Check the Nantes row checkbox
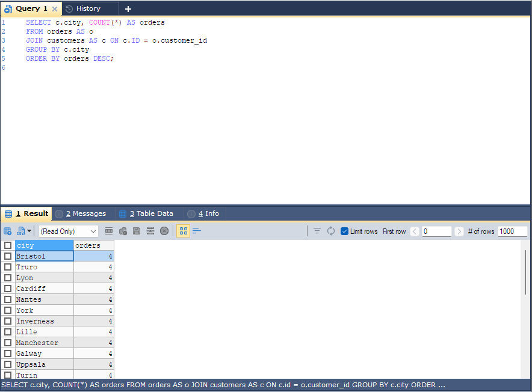Image resolution: width=532 pixels, height=392 pixels. 8,299
